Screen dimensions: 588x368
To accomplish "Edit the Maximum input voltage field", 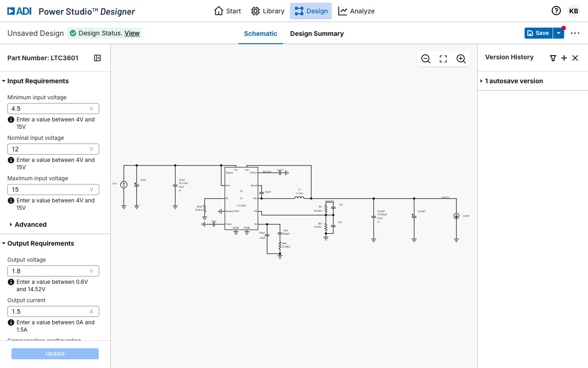I will 53,190.
